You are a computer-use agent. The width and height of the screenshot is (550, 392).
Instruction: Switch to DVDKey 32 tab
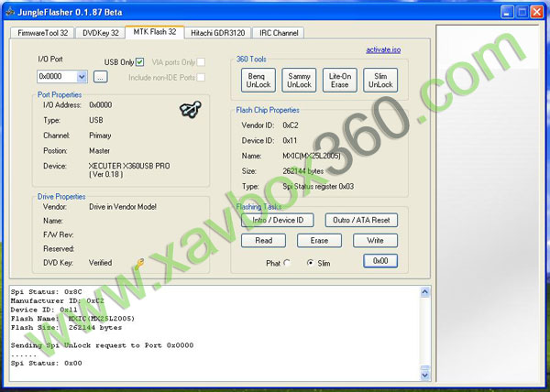(x=101, y=33)
